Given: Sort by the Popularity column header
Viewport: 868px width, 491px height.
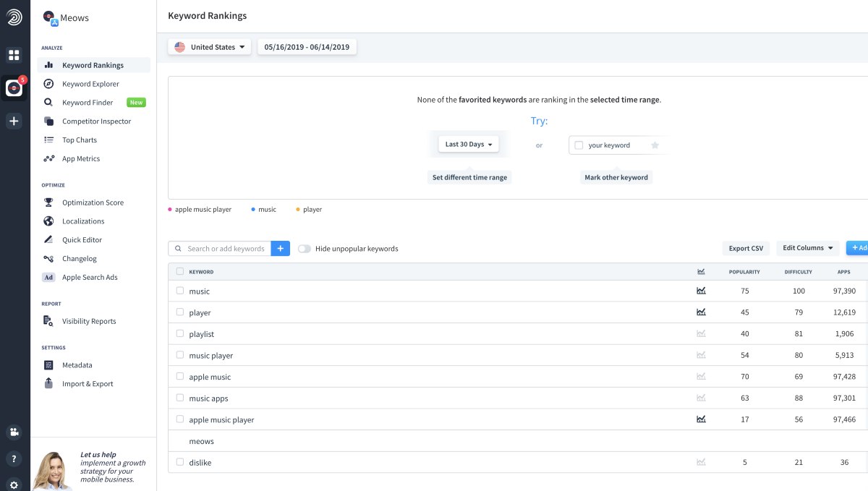Looking at the screenshot, I should 744,272.
